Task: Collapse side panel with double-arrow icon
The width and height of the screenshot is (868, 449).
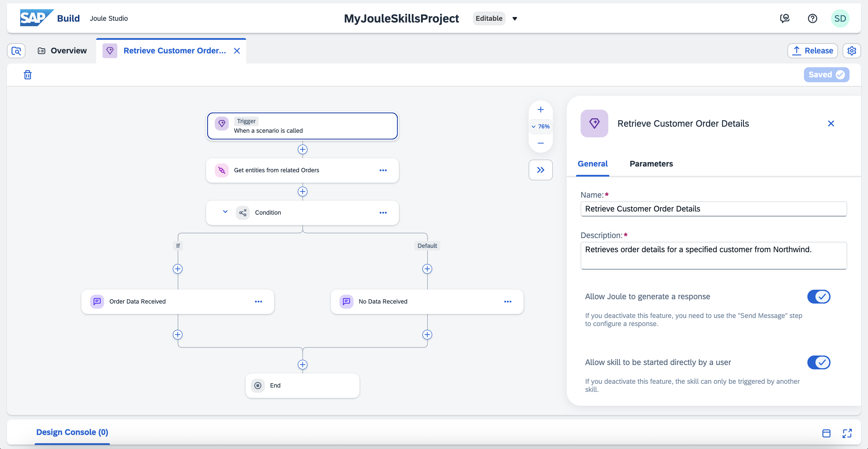Action: coord(540,170)
